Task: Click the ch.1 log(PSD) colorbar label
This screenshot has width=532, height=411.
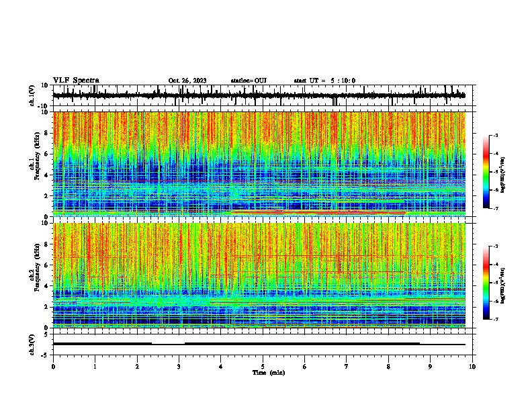Action: (x=502, y=175)
